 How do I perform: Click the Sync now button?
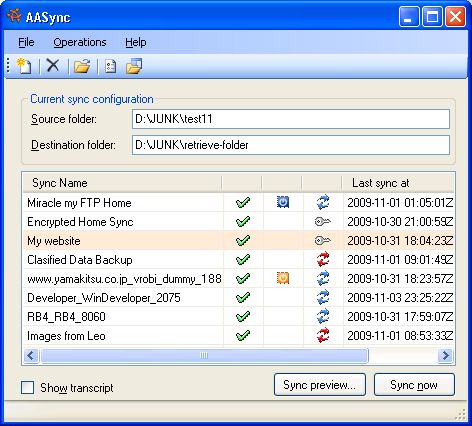[414, 385]
